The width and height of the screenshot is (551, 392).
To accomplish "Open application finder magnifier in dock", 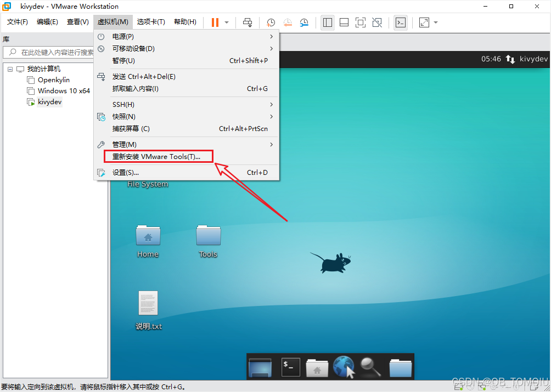I will [x=370, y=367].
